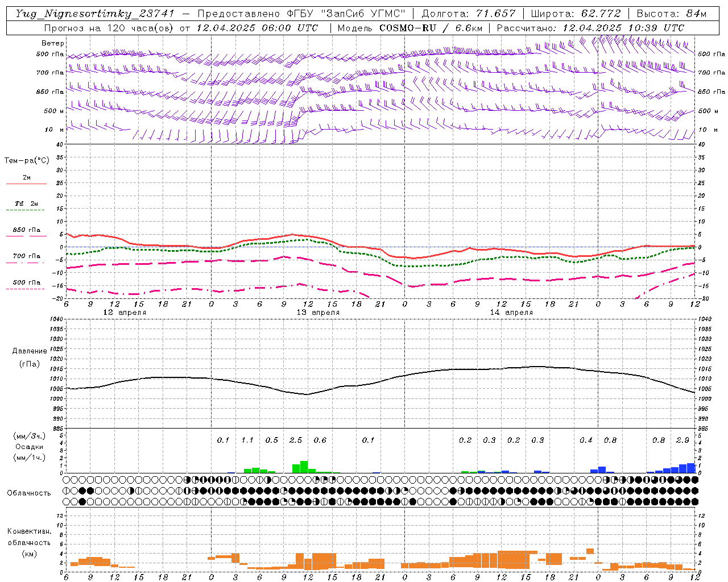Click the 'Долгота: 71.657' header field
Viewport: 728px width, 582px height.
tap(469, 14)
